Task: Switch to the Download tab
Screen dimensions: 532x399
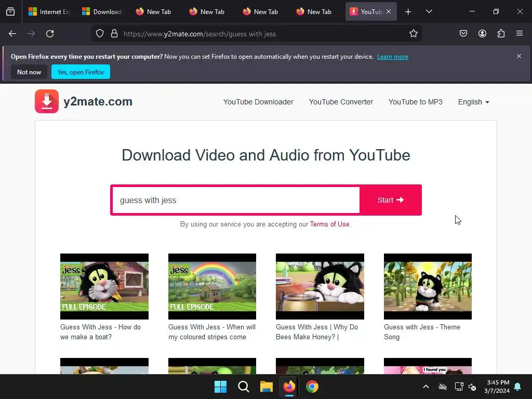Action: click(102, 12)
